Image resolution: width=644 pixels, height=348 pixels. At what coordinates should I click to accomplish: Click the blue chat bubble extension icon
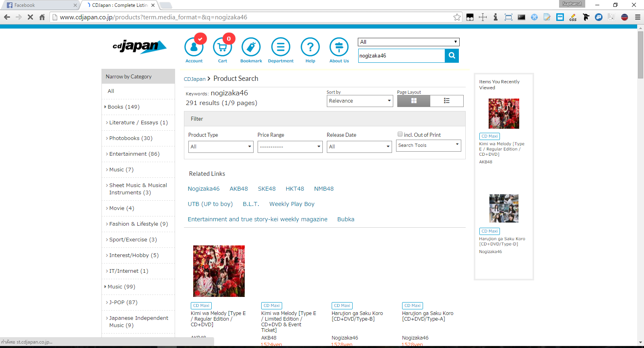click(599, 17)
